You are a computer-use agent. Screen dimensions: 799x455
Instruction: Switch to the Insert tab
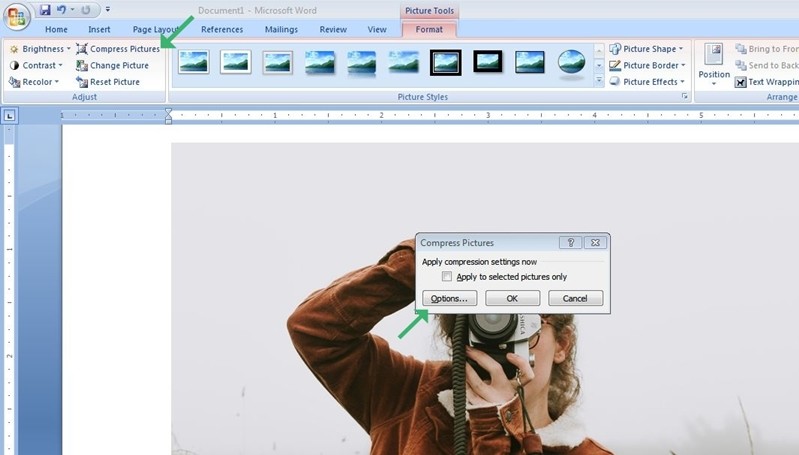tap(99, 30)
